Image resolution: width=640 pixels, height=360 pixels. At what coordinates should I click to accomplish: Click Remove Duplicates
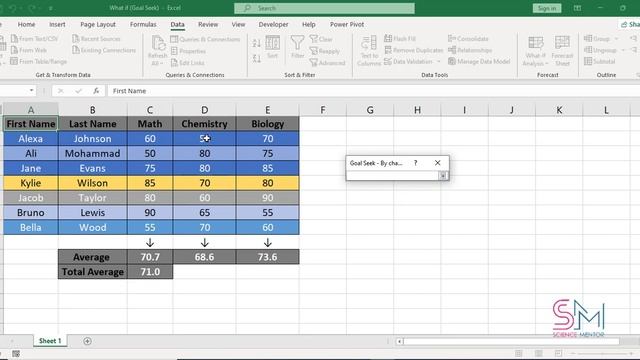[413, 50]
